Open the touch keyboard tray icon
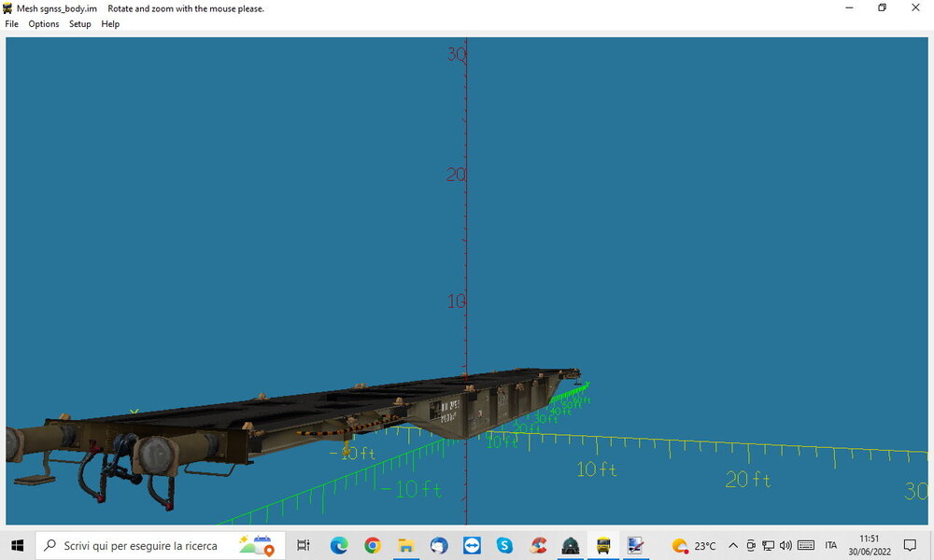Screen dimensions: 934x560 point(806,545)
